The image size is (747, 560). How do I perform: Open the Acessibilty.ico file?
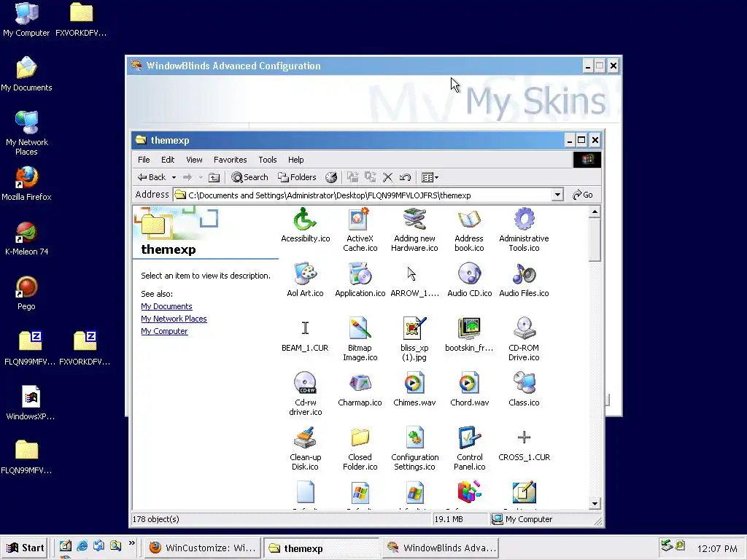(305, 225)
